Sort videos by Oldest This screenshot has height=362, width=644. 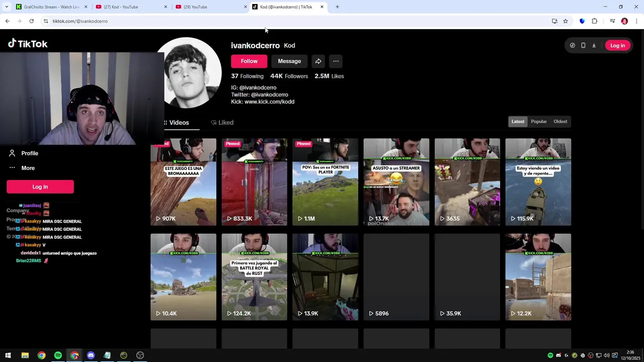point(560,122)
